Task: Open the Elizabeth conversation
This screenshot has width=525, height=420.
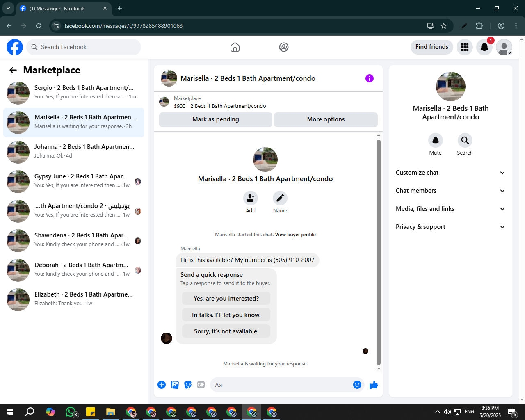Action: point(74,300)
